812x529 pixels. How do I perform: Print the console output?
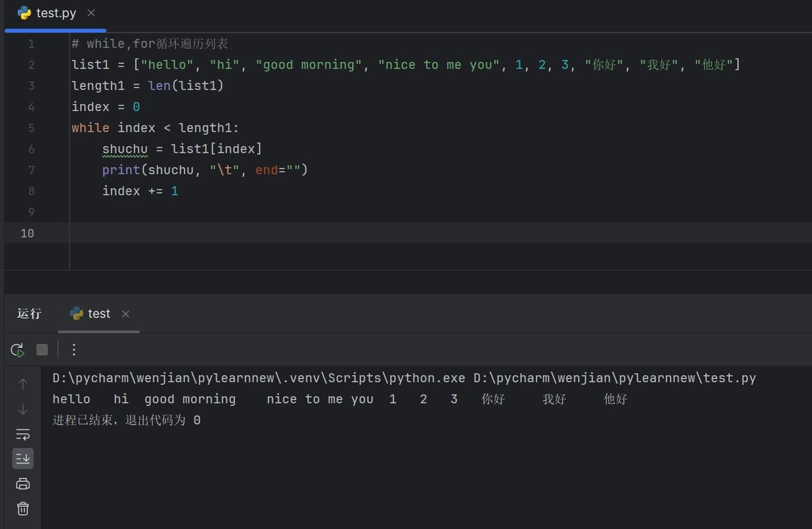22,484
